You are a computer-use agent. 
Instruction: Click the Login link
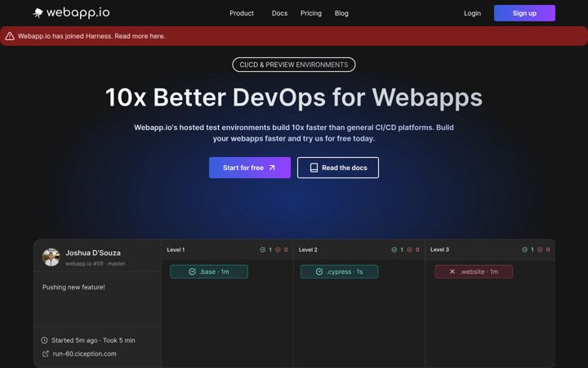(472, 13)
